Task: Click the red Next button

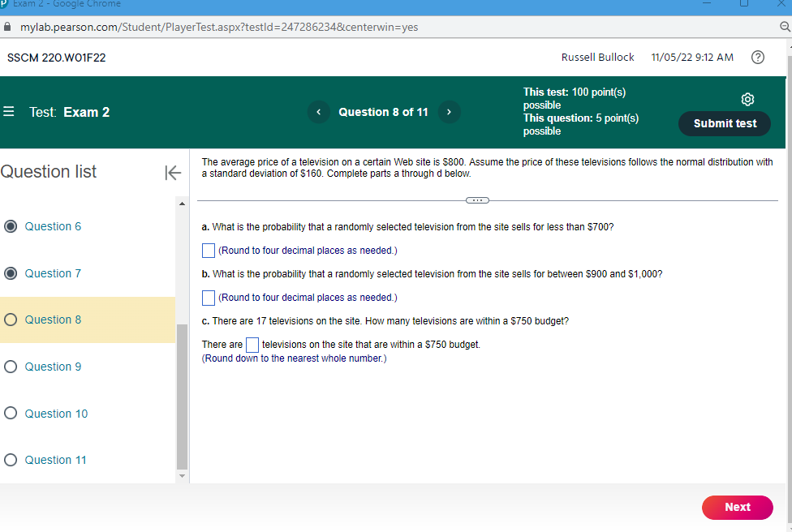Action: (738, 508)
